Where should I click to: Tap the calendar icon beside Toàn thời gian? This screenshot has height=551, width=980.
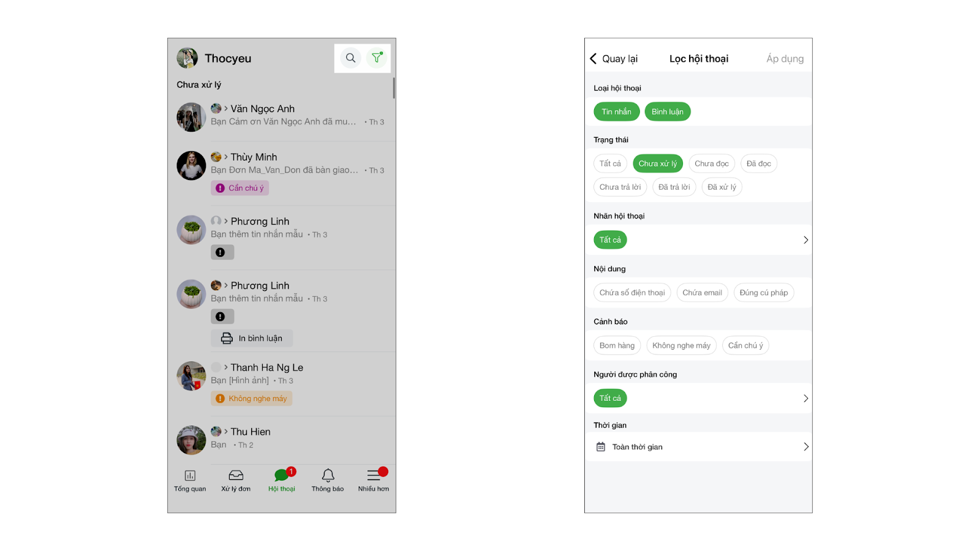pyautogui.click(x=601, y=447)
